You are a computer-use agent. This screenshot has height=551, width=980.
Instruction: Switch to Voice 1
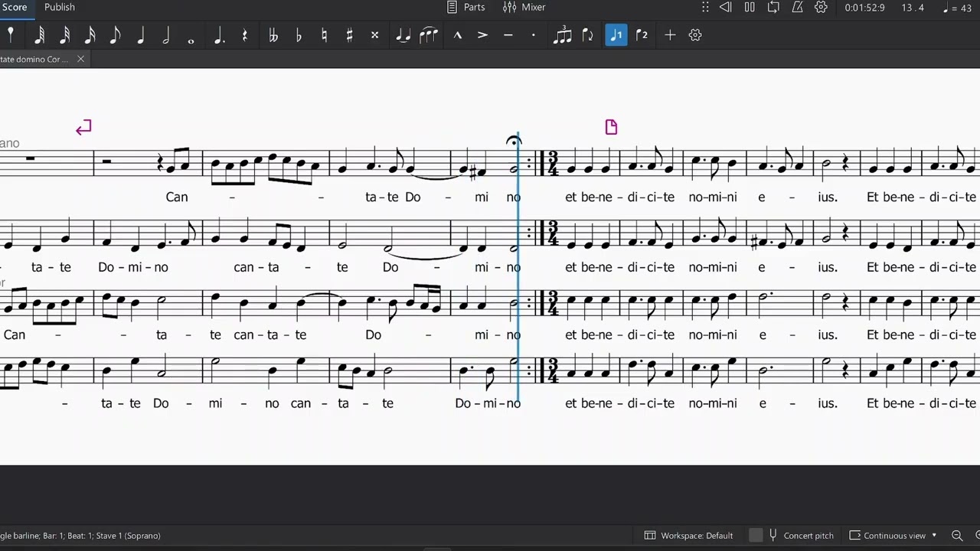click(616, 34)
